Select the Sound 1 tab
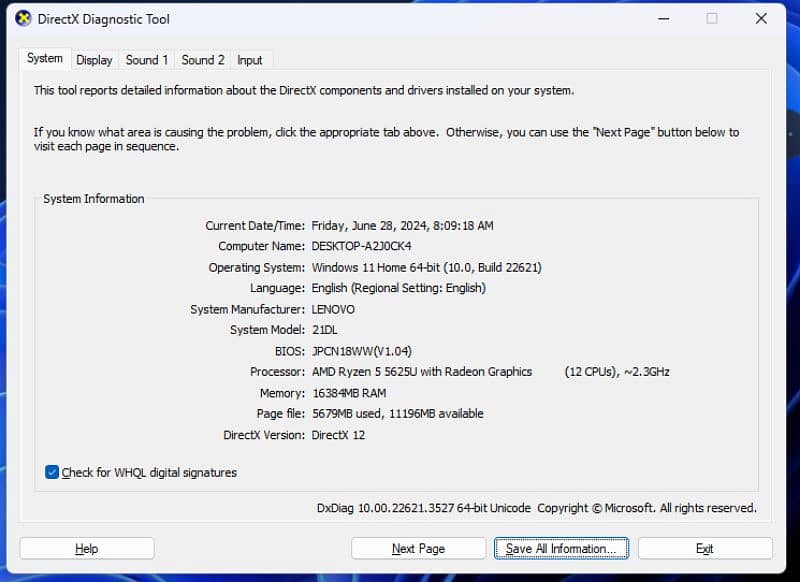This screenshot has height=582, width=800. (147, 60)
